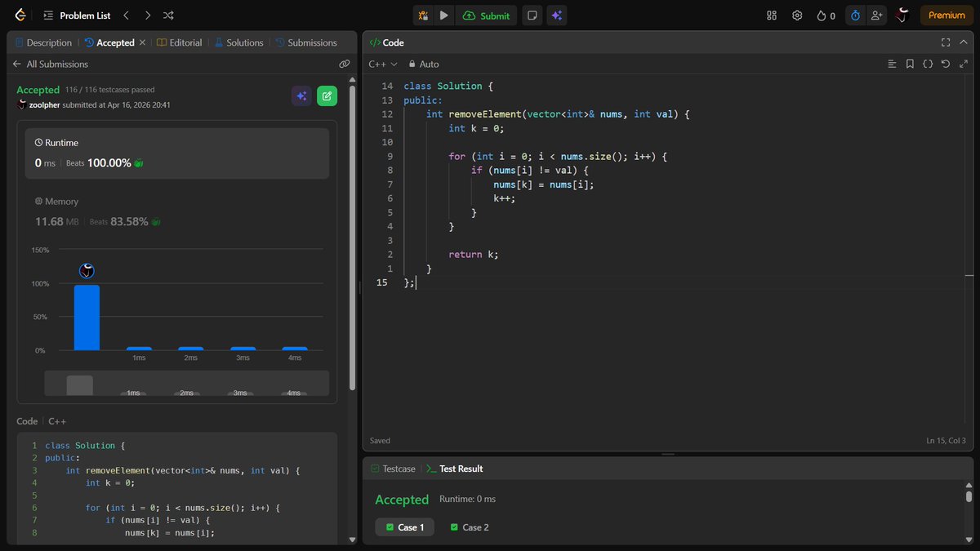Submit the solution

486,15
